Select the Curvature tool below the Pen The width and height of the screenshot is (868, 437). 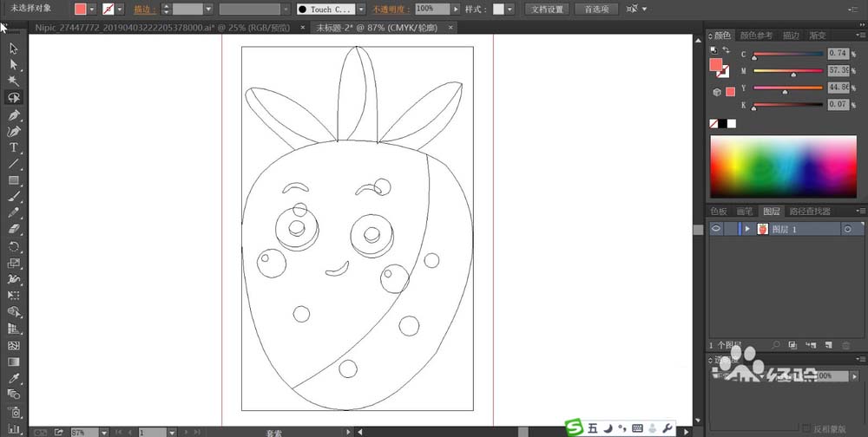click(14, 132)
